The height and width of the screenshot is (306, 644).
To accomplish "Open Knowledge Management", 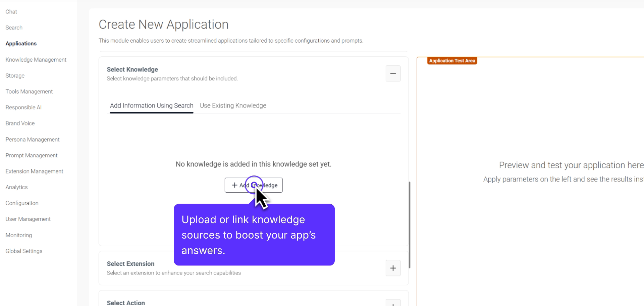I will [36, 59].
